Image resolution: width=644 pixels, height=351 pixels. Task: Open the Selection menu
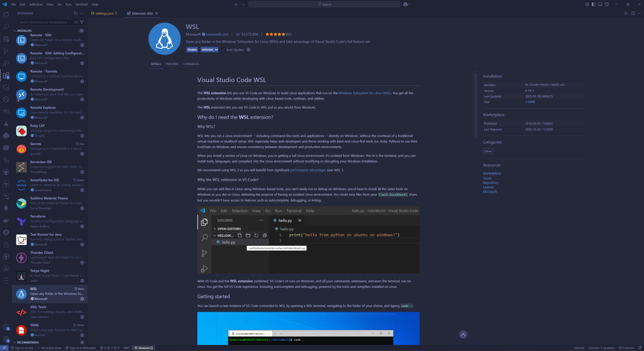[36, 4]
